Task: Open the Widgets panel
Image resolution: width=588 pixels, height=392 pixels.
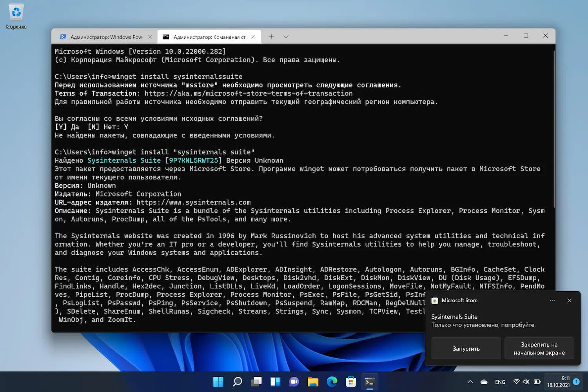Action: [275, 382]
